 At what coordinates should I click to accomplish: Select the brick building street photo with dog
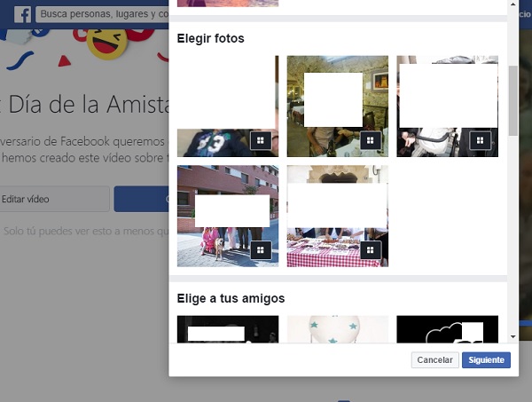pyautogui.click(x=228, y=216)
